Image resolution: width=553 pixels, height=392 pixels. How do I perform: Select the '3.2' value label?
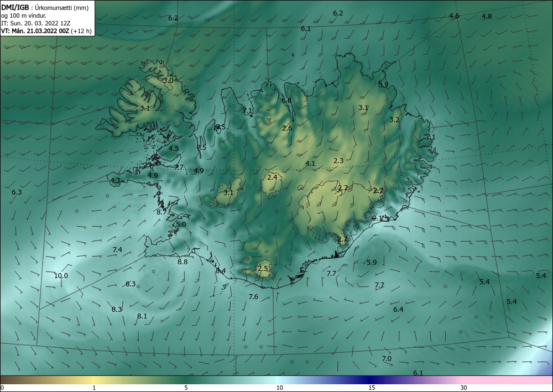pos(394,120)
